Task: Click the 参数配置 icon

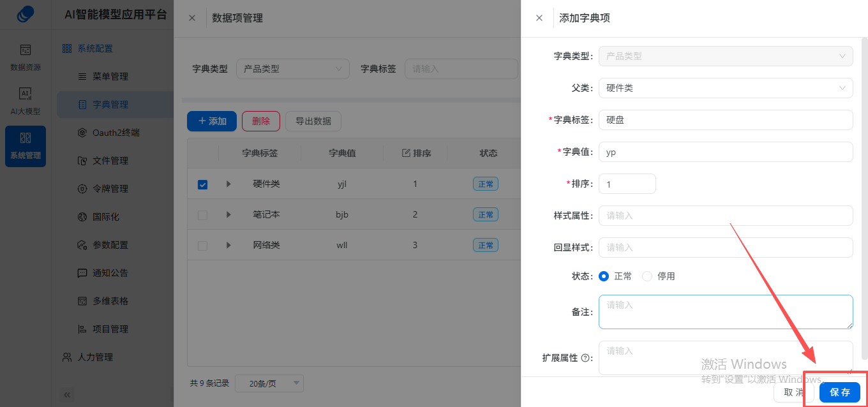Action: [x=82, y=245]
